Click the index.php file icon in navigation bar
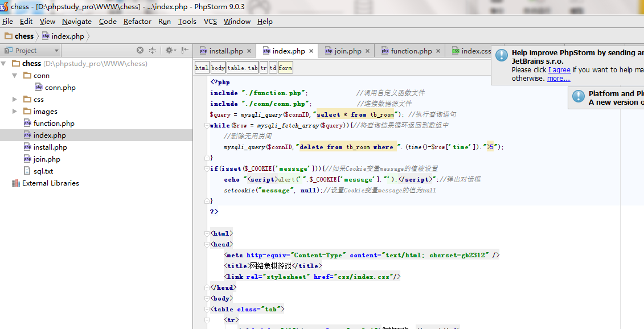644x329 pixels. pyautogui.click(x=46, y=36)
